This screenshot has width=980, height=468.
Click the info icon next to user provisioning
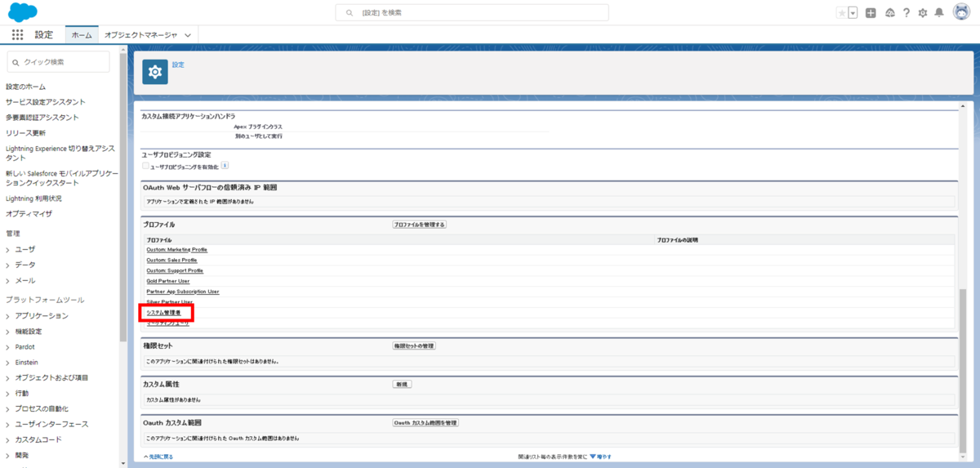point(225,165)
